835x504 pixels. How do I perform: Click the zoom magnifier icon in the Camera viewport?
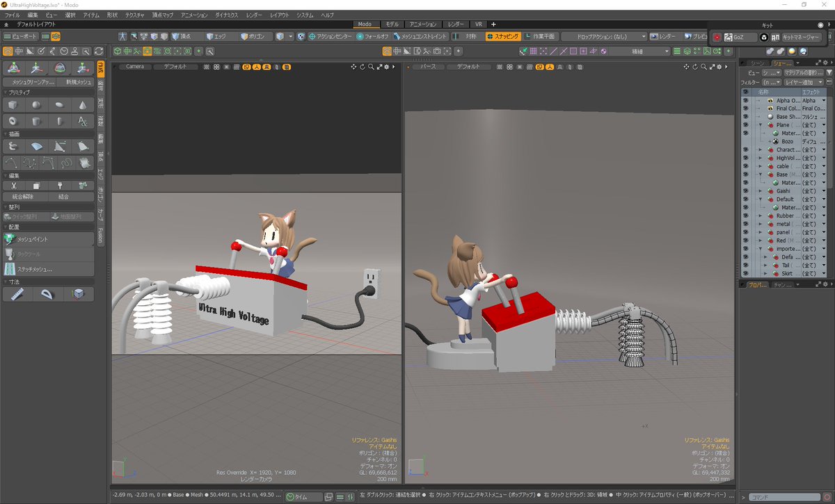pyautogui.click(x=372, y=67)
